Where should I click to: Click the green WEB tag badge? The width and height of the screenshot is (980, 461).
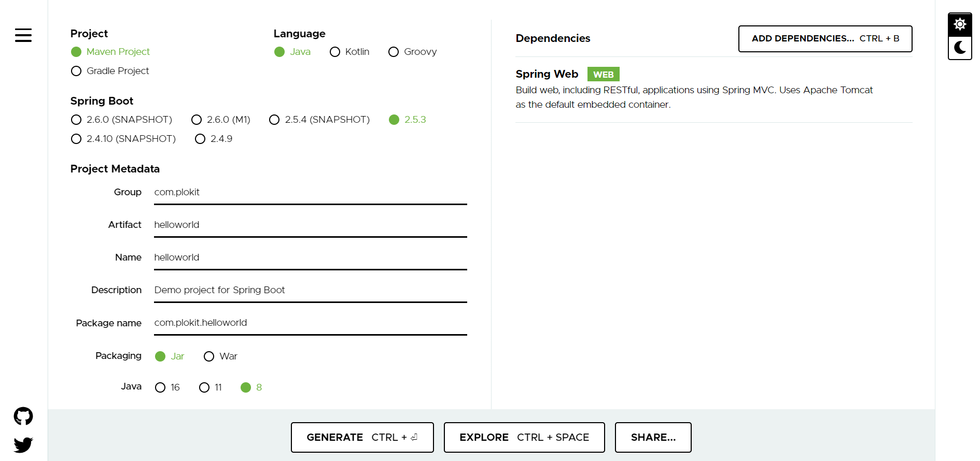pos(604,74)
